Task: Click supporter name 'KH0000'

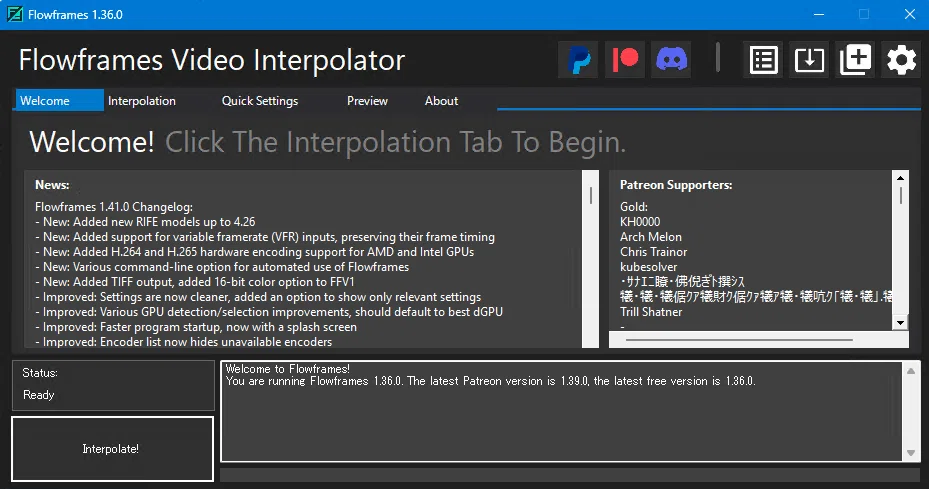Action: click(640, 222)
